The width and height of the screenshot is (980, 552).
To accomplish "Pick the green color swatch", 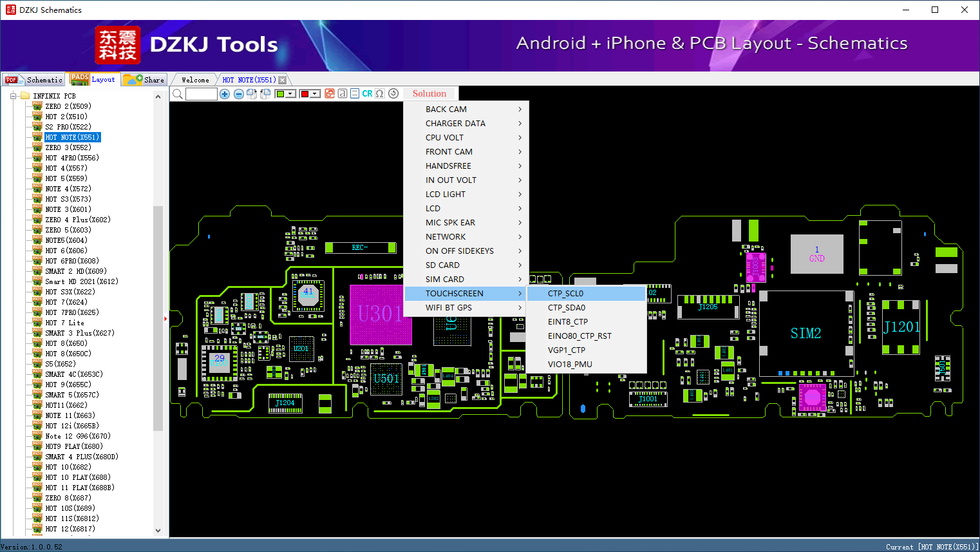I will 280,94.
